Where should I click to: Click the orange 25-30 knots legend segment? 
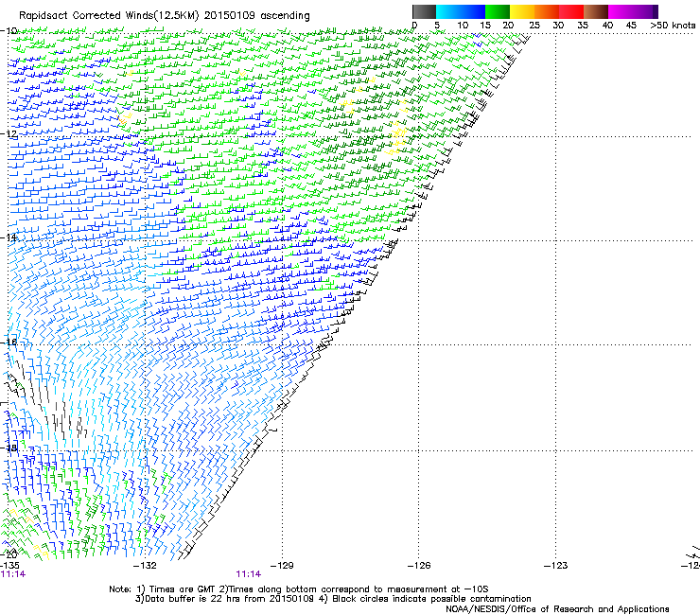click(x=547, y=11)
